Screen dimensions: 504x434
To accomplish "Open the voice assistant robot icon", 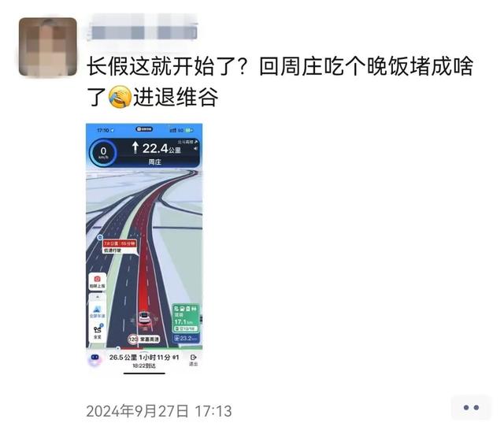I will [x=95, y=359].
